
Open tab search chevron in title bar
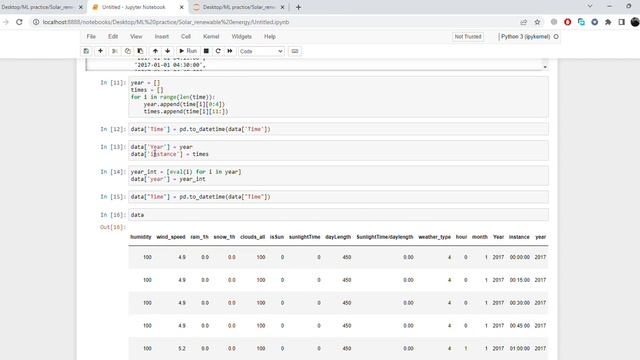point(590,7)
